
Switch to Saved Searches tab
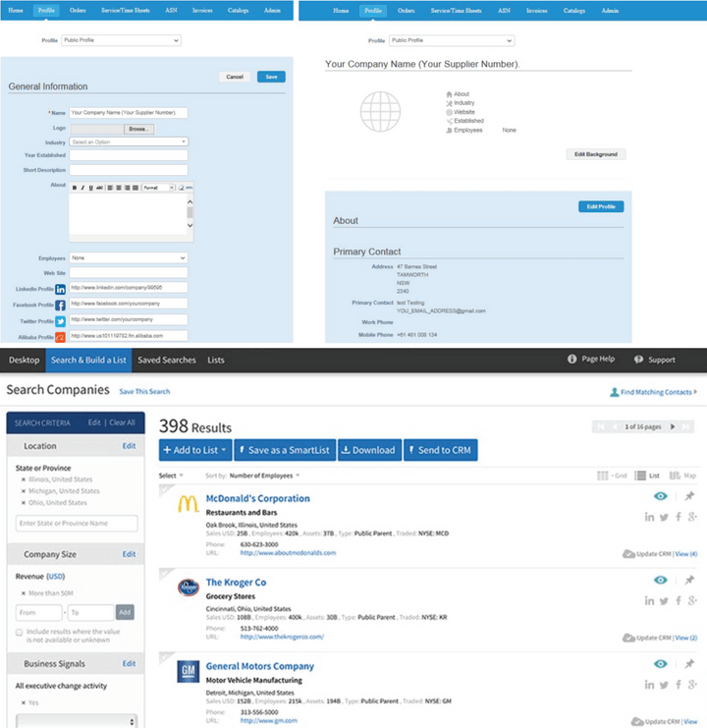click(167, 360)
